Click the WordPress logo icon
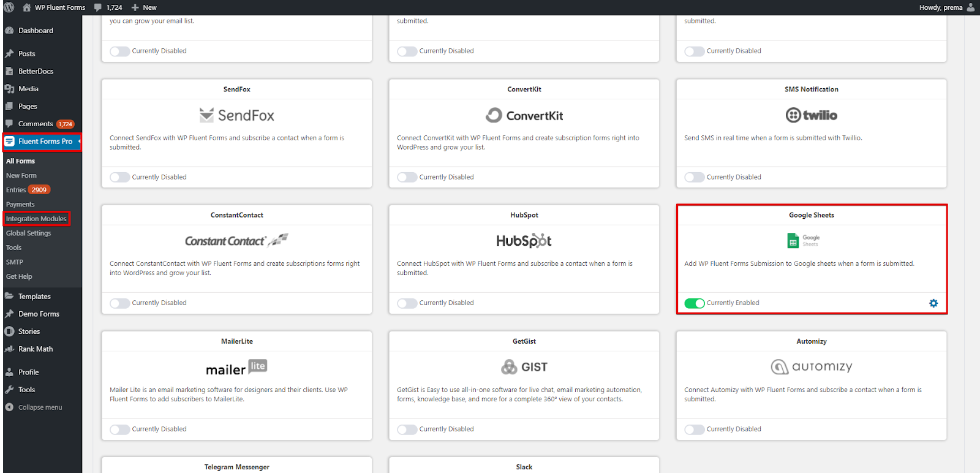Image resolution: width=980 pixels, height=473 pixels. coord(9,7)
